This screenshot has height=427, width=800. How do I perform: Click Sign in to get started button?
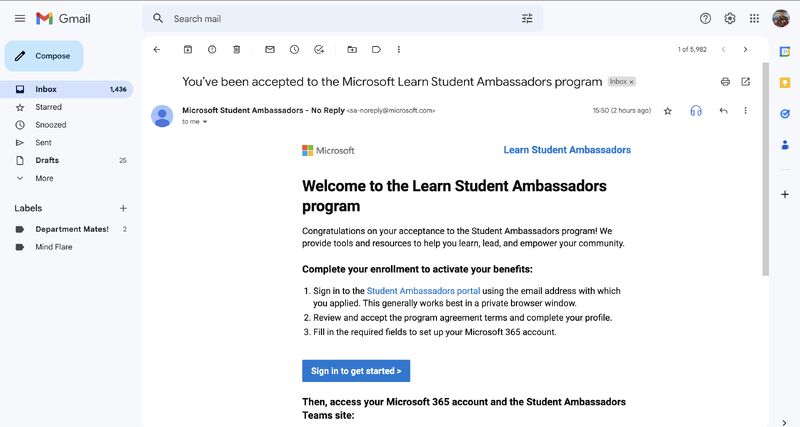click(x=356, y=371)
